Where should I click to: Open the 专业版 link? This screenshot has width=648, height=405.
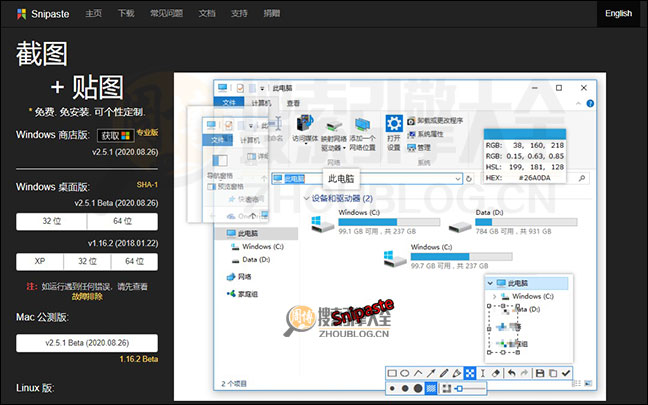(x=148, y=132)
